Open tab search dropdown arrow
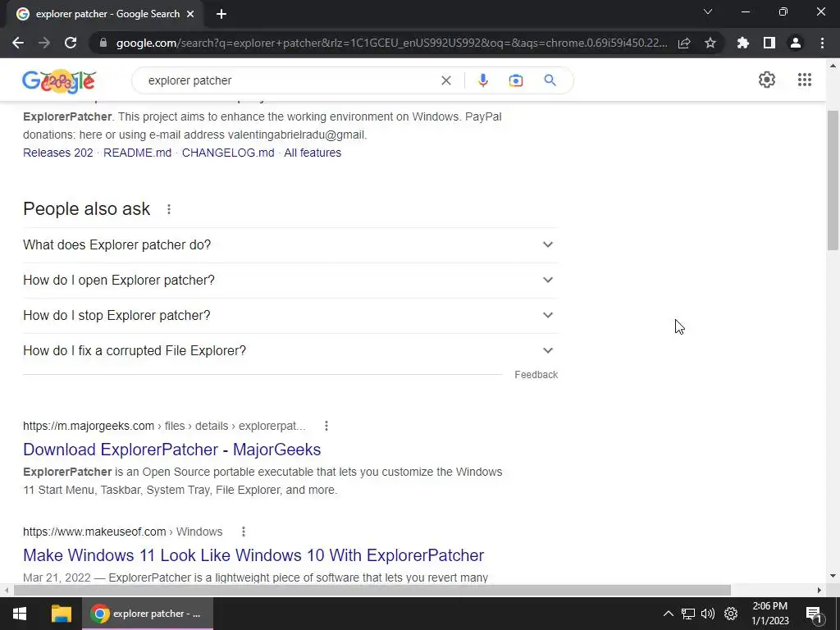The width and height of the screenshot is (840, 630). coord(708,11)
